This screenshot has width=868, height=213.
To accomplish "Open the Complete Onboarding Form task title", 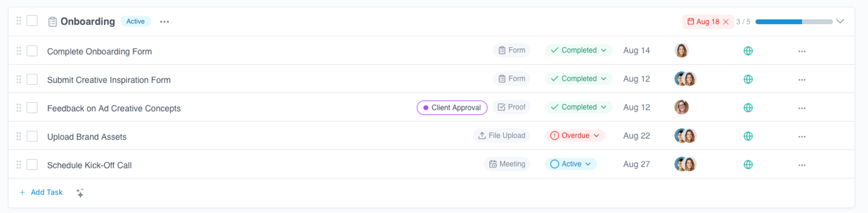I will (100, 51).
